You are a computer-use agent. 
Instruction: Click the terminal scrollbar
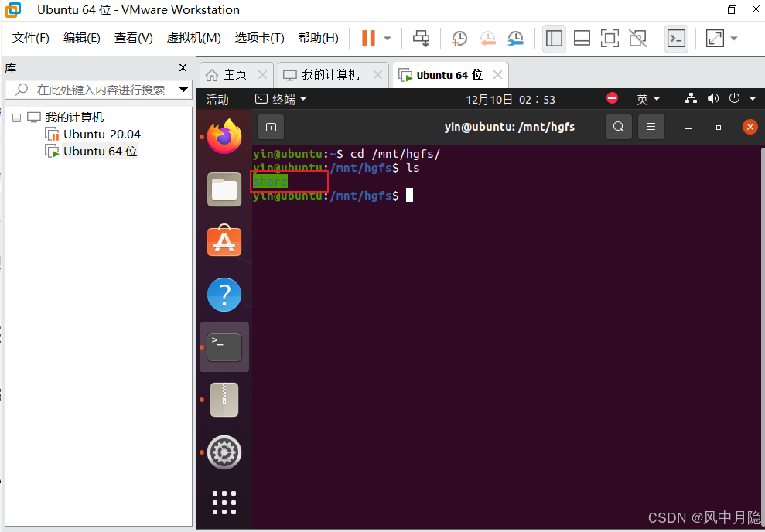763,336
